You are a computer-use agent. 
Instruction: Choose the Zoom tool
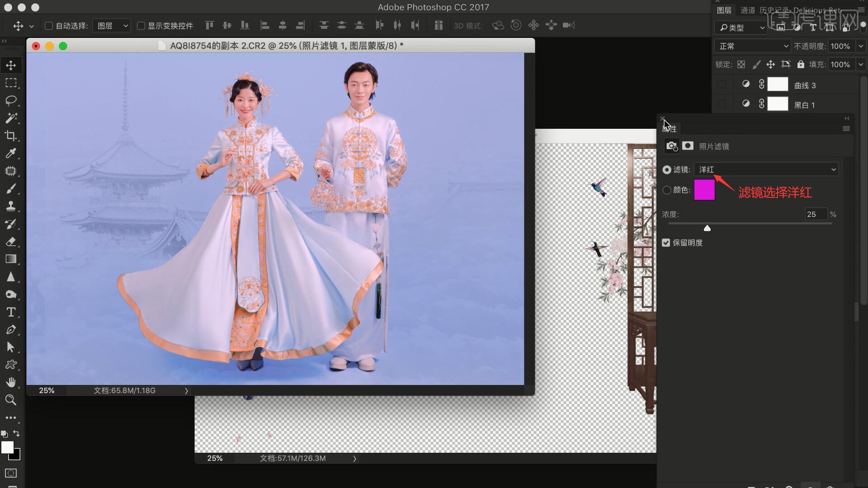pos(11,400)
